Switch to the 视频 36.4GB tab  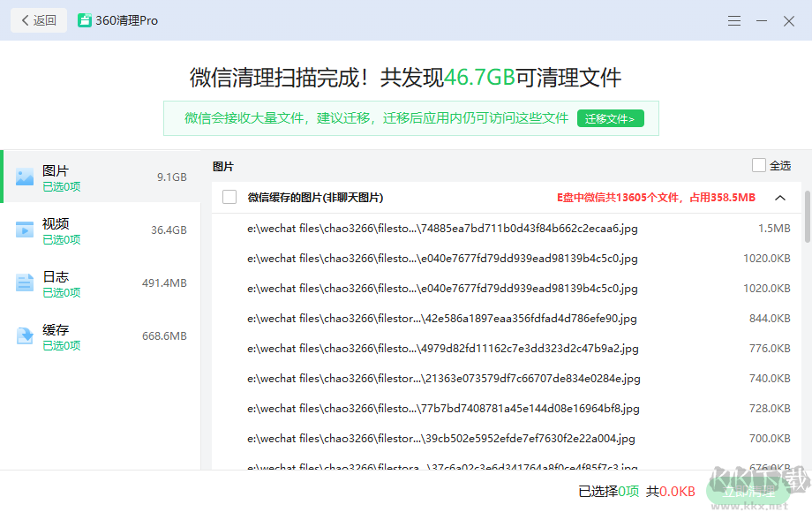tap(101, 230)
